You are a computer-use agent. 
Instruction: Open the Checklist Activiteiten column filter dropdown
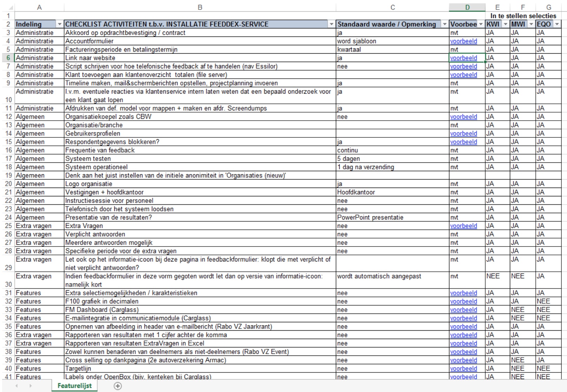click(331, 24)
